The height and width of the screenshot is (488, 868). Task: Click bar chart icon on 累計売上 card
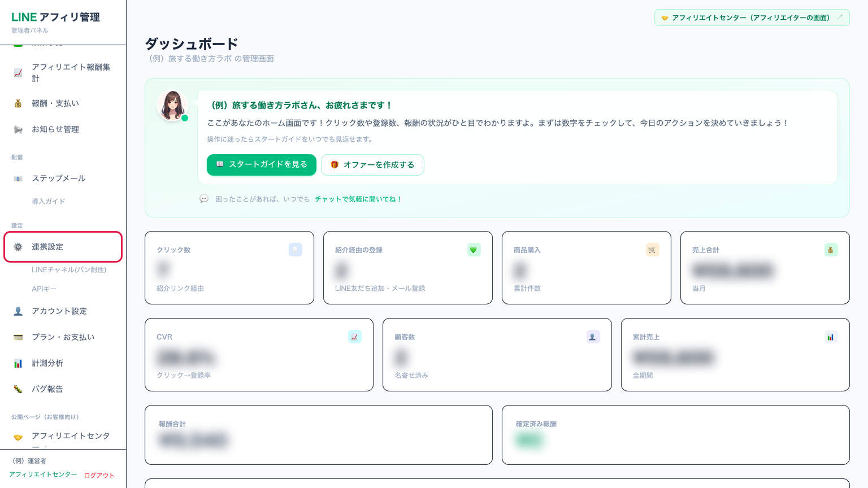coord(831,337)
